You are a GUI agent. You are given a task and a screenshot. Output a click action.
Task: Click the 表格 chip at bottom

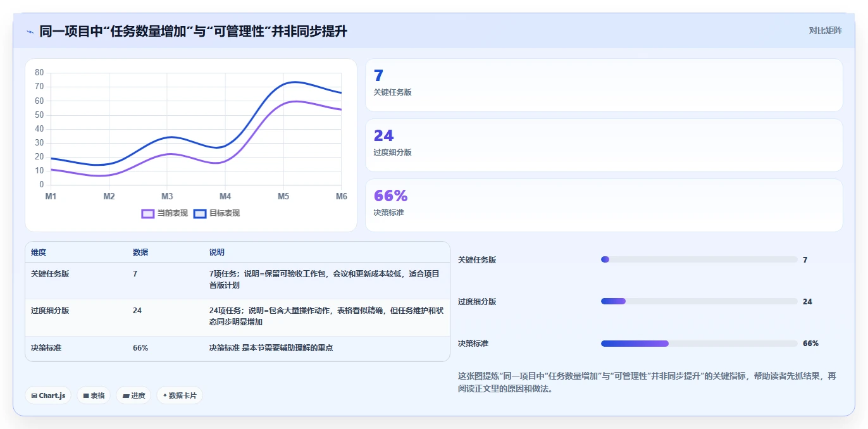(94, 395)
